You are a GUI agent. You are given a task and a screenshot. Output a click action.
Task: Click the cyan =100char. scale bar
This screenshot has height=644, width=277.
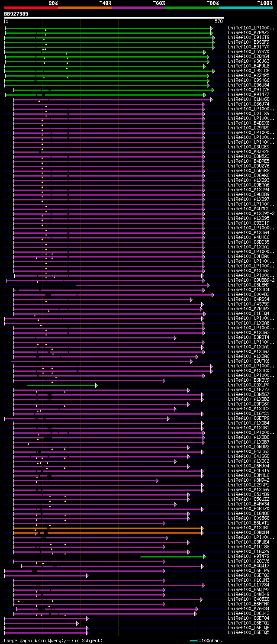click(193, 641)
